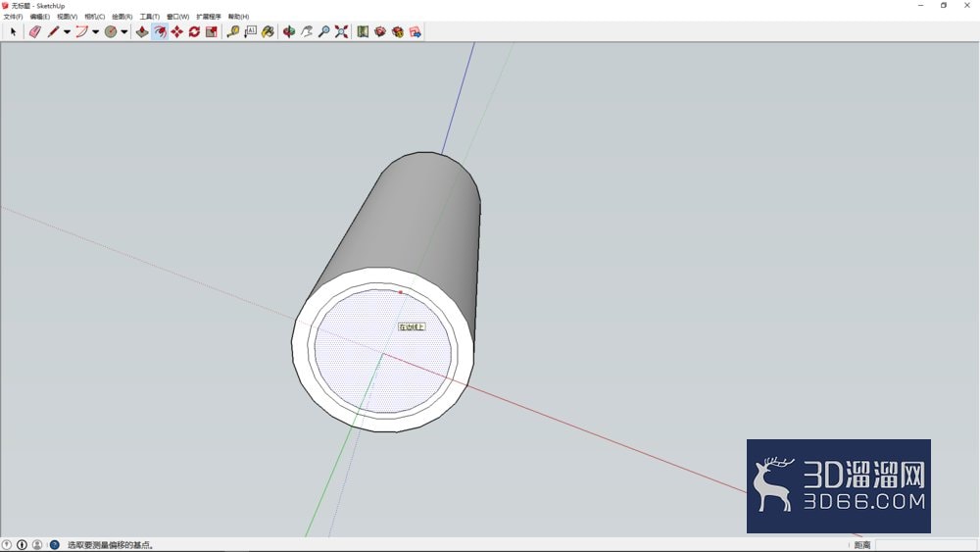Select the Push/Pull tool

(142, 32)
